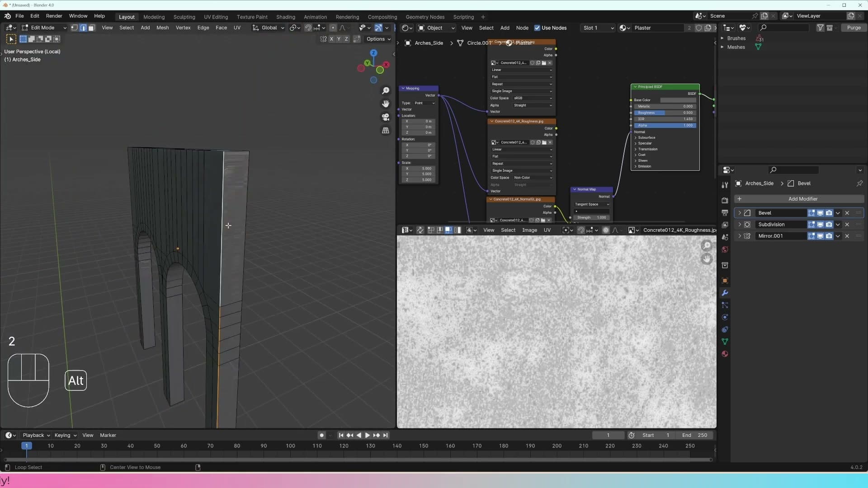Jump to the timeline end frame
868x488 pixels.
coord(385,435)
